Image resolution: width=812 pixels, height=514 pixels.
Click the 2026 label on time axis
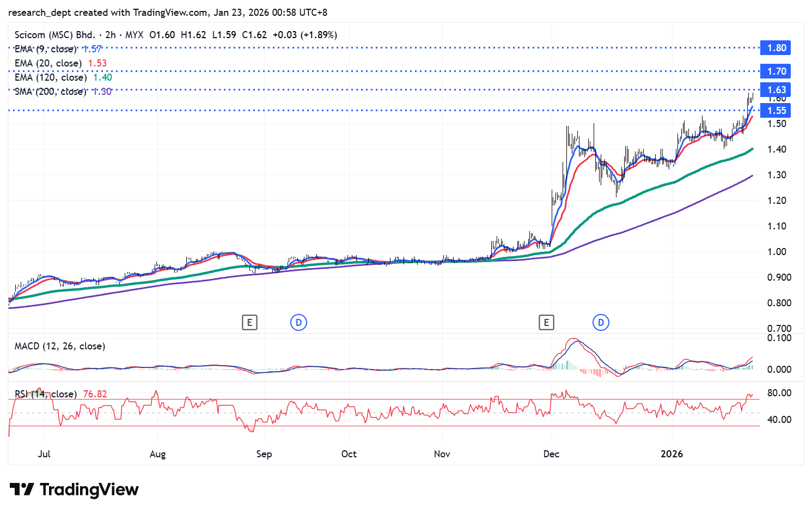(671, 454)
